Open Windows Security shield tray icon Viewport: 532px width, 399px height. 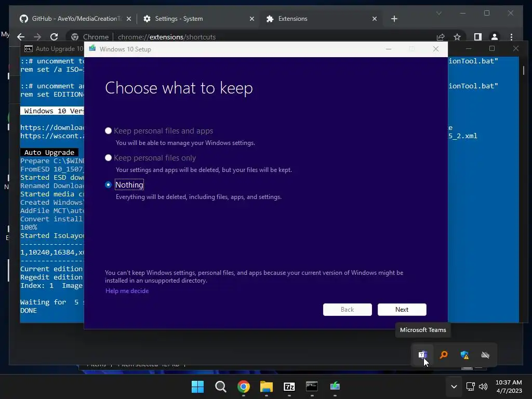tap(464, 355)
